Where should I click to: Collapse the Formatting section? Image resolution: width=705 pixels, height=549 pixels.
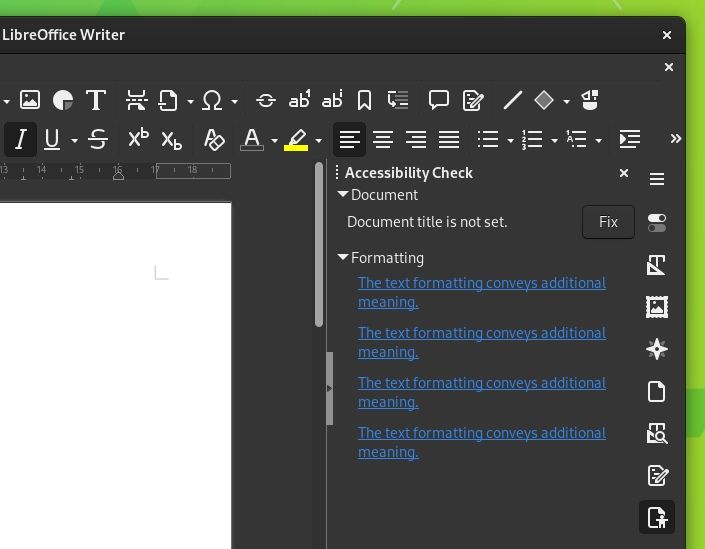coord(343,257)
